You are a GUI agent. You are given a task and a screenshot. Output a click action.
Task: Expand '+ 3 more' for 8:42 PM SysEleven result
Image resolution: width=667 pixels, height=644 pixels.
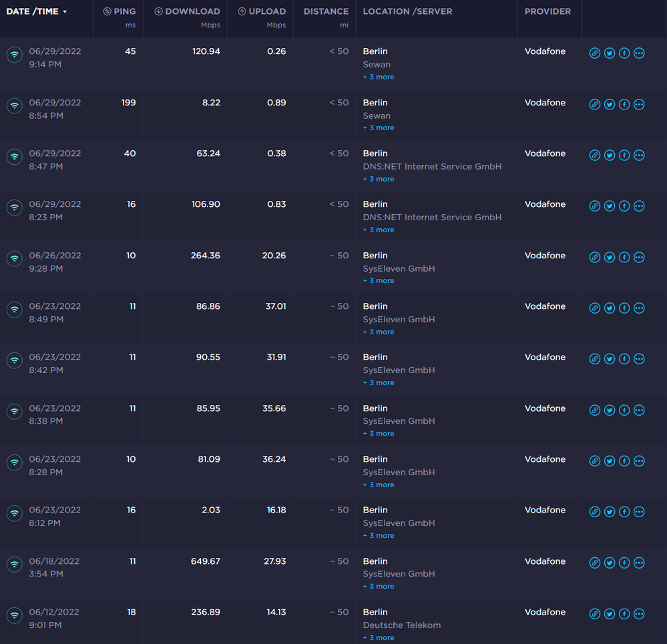[379, 382]
